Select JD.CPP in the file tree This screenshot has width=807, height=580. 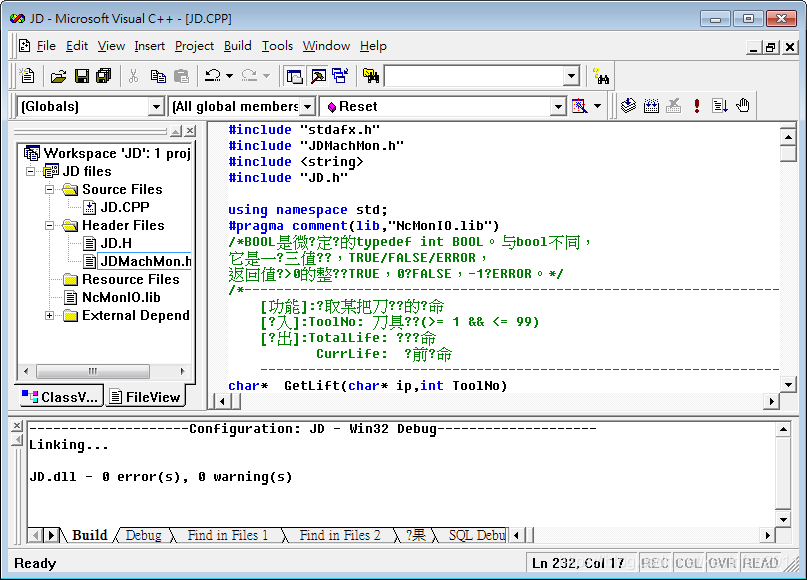click(x=125, y=207)
